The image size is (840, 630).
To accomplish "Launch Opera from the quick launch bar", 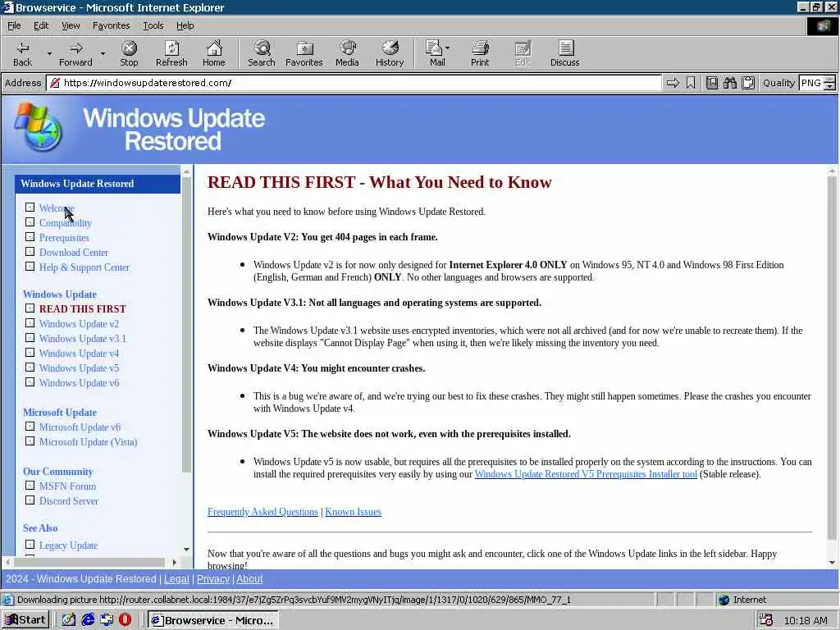I will pos(126,620).
